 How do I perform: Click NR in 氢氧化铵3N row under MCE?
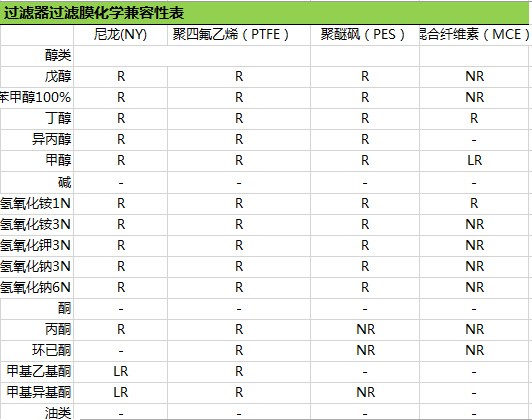tap(474, 224)
